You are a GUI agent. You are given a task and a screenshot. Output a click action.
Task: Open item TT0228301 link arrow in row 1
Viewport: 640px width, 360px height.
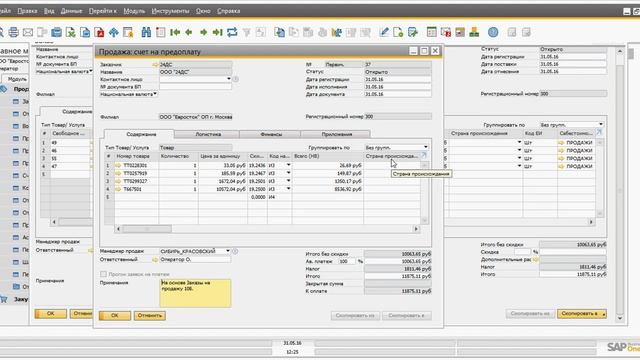click(118, 166)
